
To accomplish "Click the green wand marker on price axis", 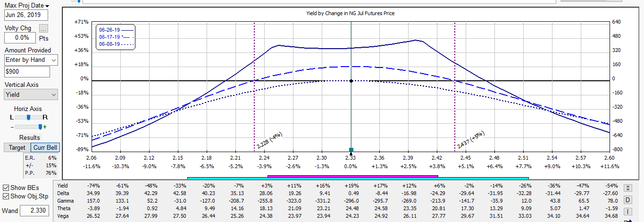I will pyautogui.click(x=351, y=150).
